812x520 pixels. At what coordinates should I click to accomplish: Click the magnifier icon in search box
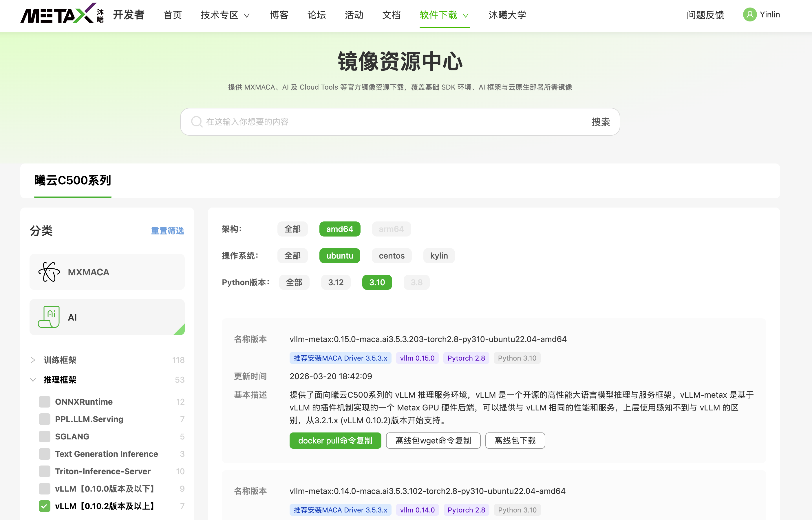click(196, 122)
